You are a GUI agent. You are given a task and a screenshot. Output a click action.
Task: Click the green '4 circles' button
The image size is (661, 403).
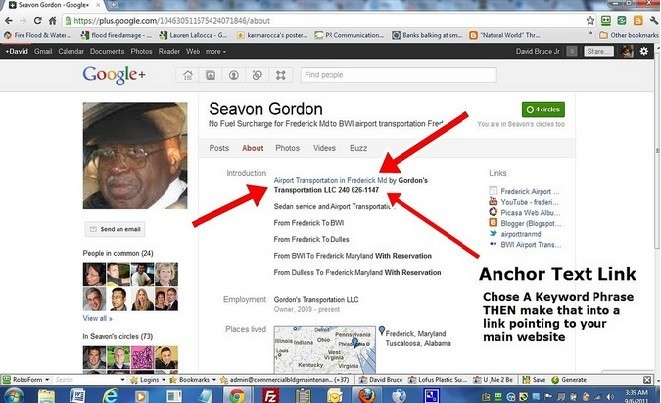pyautogui.click(x=543, y=109)
